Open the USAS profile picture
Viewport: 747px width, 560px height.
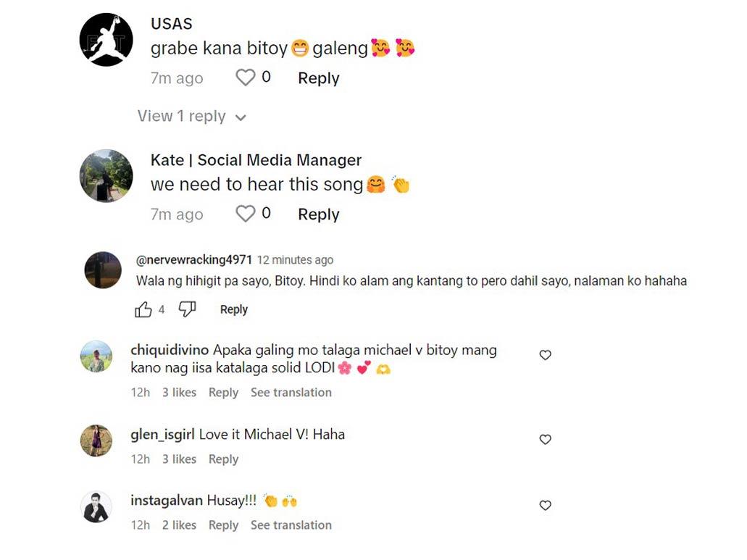click(x=106, y=40)
